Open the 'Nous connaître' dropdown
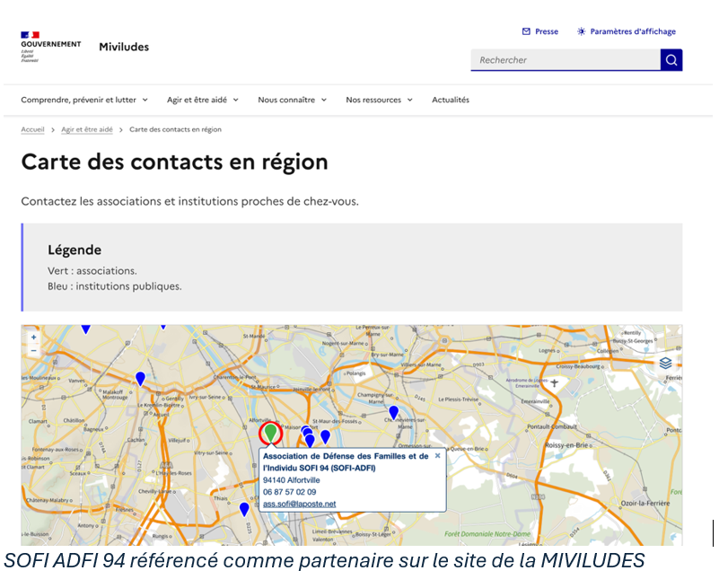The width and height of the screenshot is (728, 588). pyautogui.click(x=292, y=100)
